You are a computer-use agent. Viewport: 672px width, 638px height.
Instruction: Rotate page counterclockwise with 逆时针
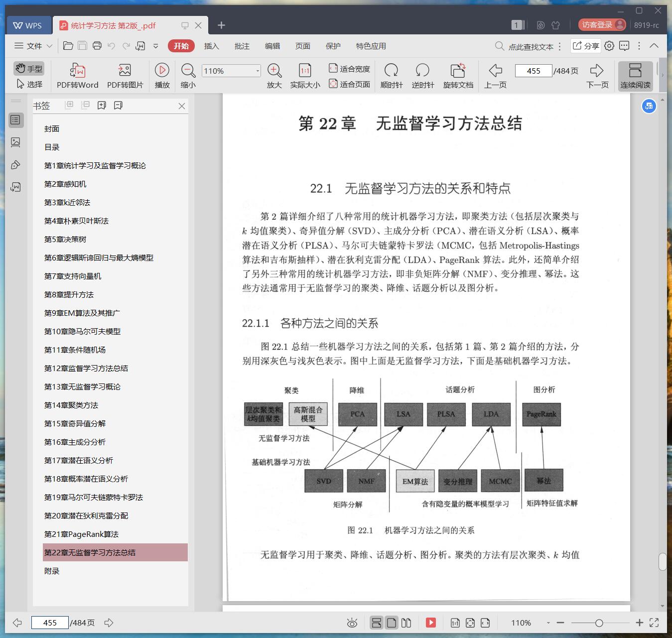point(423,76)
